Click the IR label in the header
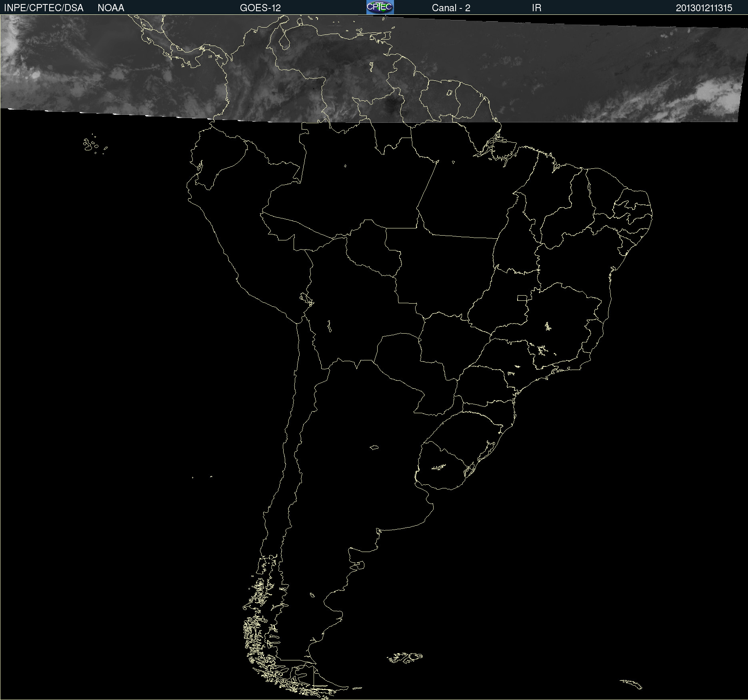 [x=536, y=8]
